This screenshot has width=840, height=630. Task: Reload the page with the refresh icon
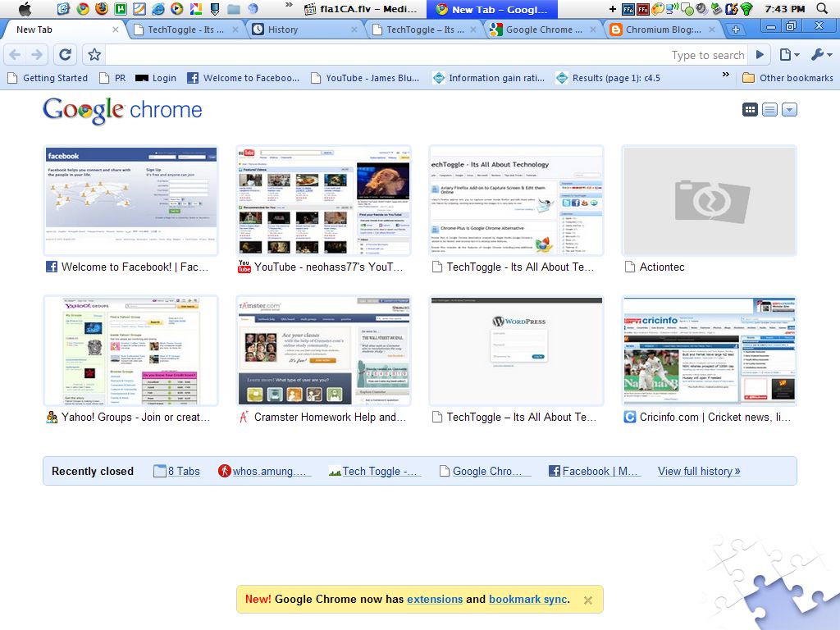tap(66, 55)
